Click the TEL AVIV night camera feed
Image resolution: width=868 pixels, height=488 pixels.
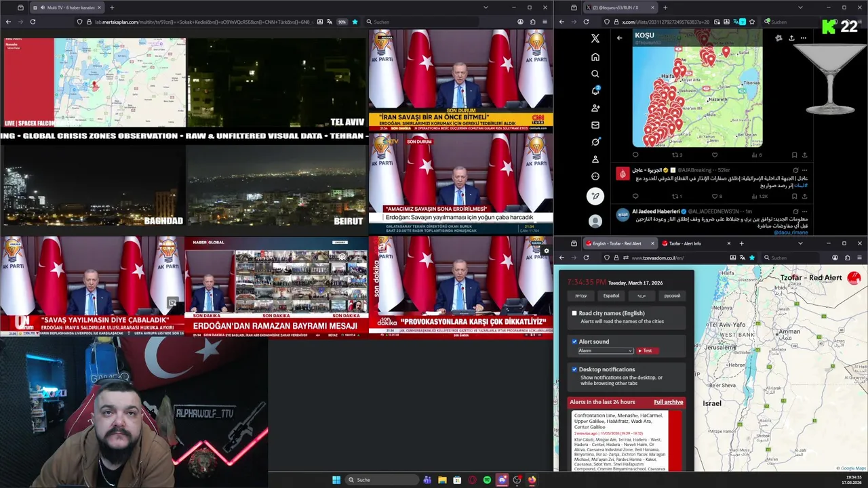coord(276,82)
